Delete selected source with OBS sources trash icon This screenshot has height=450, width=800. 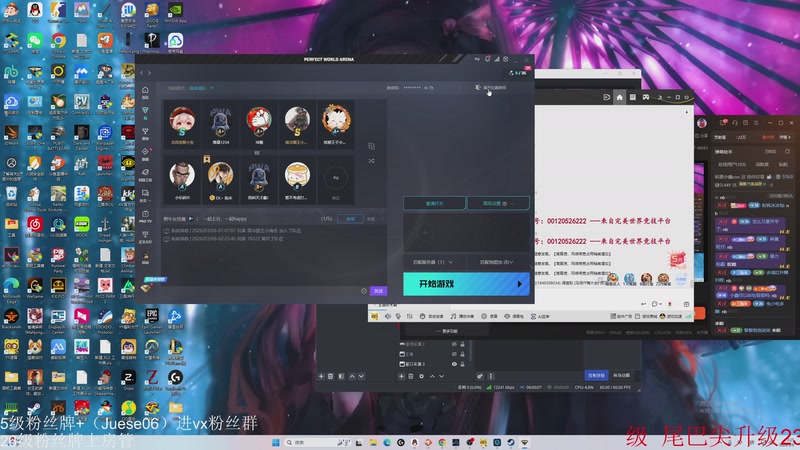[411, 377]
